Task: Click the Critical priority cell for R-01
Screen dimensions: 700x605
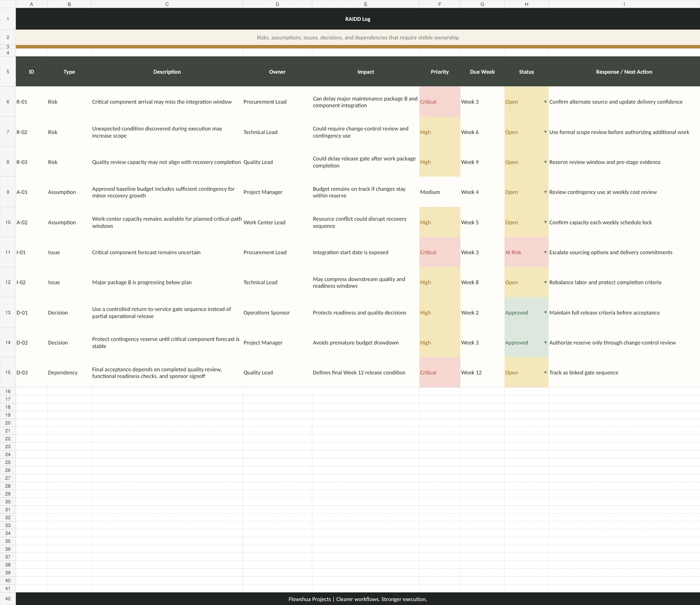Action: pyautogui.click(x=440, y=102)
